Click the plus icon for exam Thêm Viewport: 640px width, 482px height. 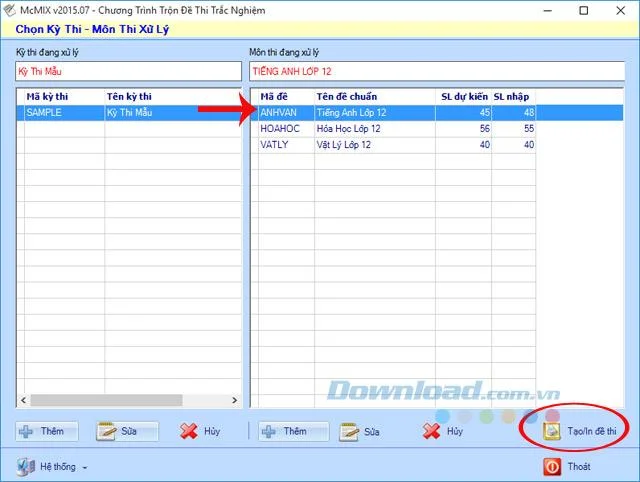pos(26,431)
